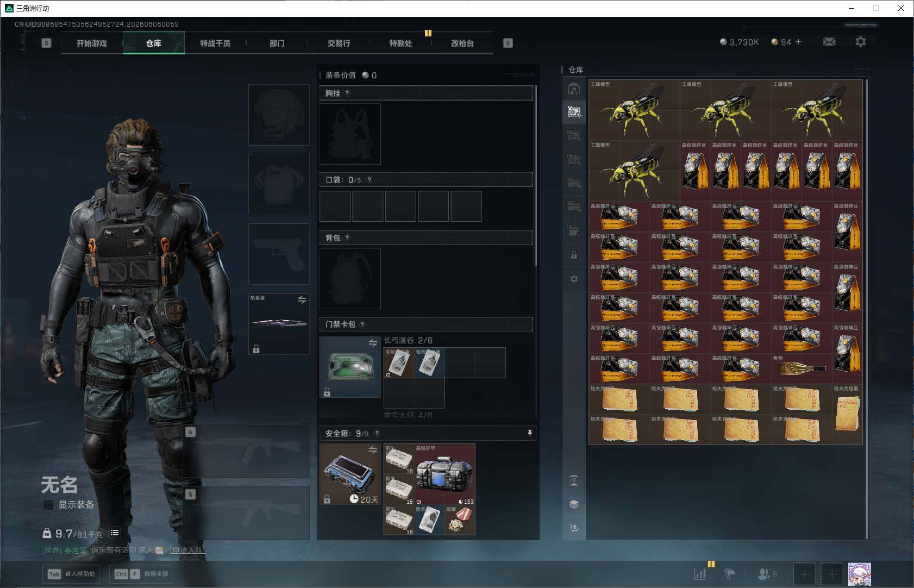Toggle the pin on 安全箱 header
The height and width of the screenshot is (588, 914).
tap(530, 433)
